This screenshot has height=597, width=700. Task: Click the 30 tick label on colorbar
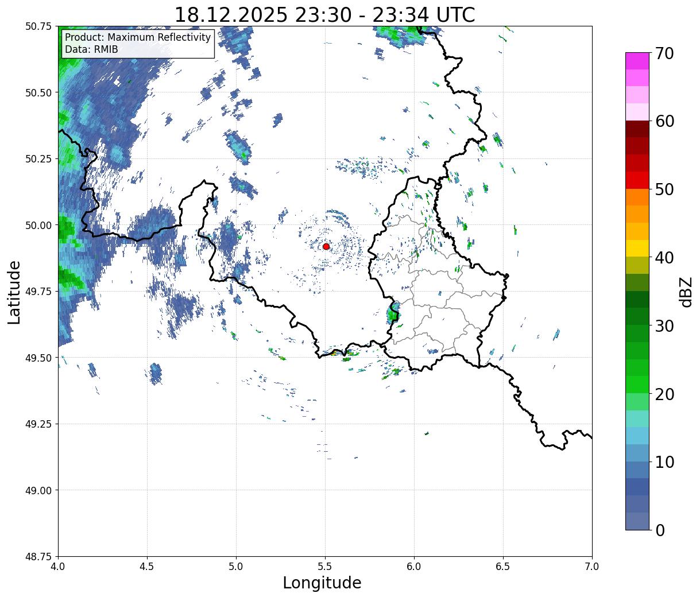[664, 325]
